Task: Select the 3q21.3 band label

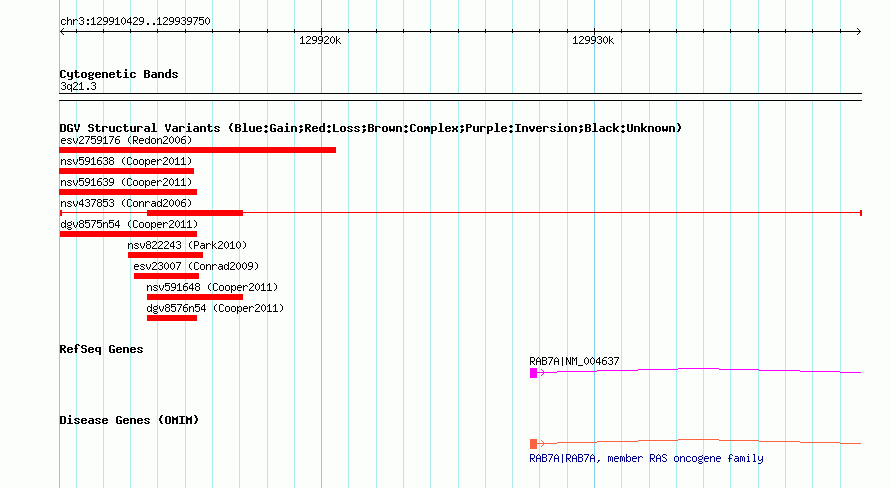Action: (x=78, y=86)
